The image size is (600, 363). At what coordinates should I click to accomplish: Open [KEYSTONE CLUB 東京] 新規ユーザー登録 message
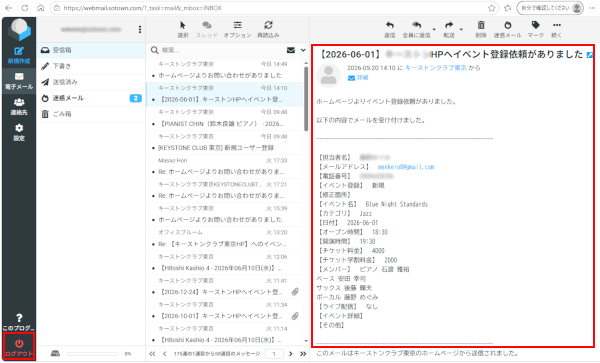[225, 142]
